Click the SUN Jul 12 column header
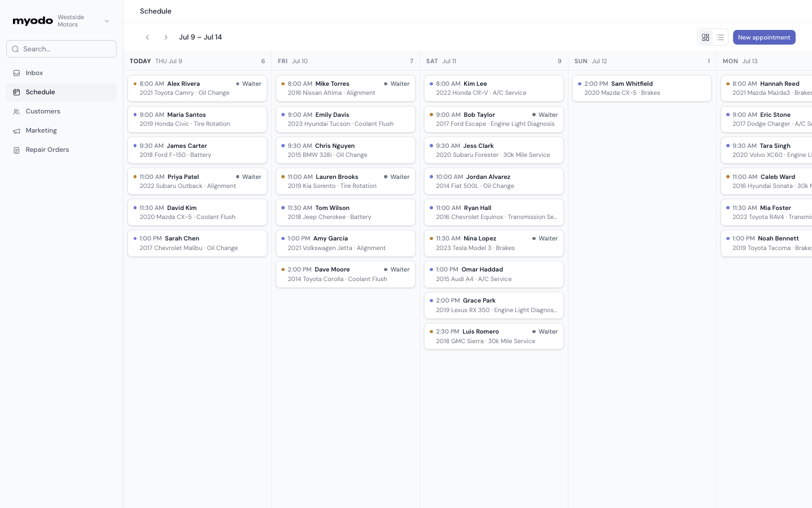Viewport: 812px width, 508px height. click(x=642, y=61)
